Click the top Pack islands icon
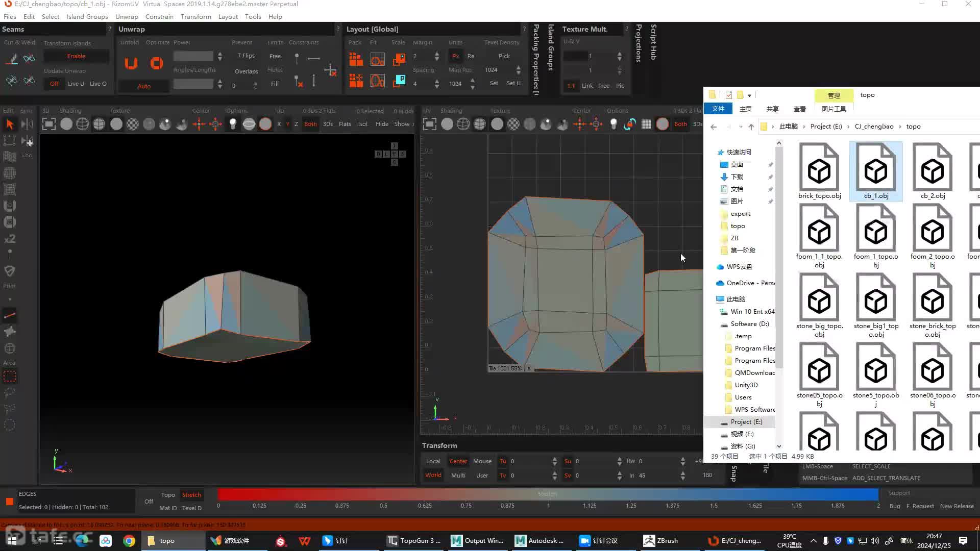This screenshot has height=551, width=980. [356, 60]
